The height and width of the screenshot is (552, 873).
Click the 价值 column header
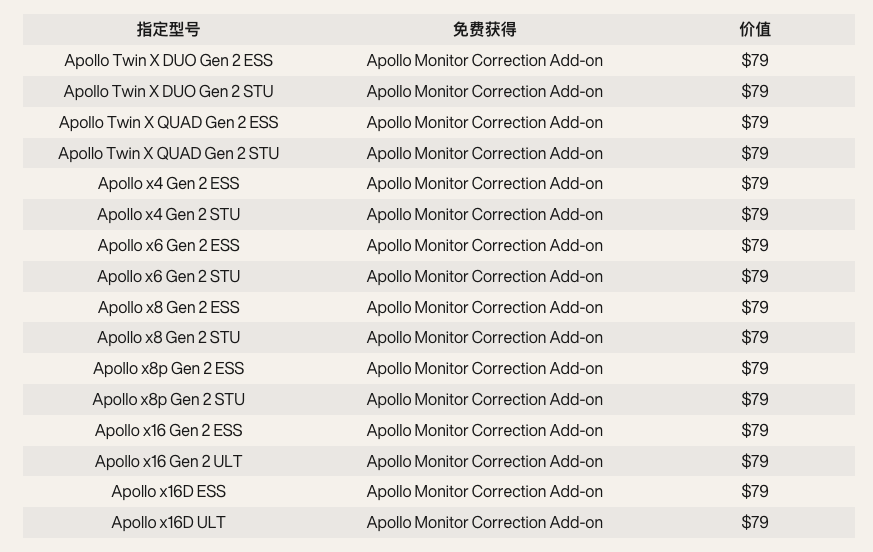755,29
